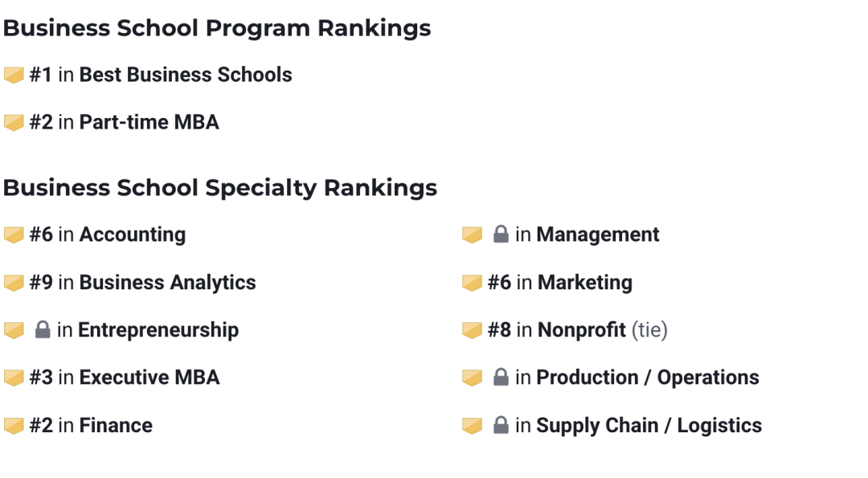Open the Accounting specialty ranking
This screenshot has width=868, height=478.
(132, 235)
